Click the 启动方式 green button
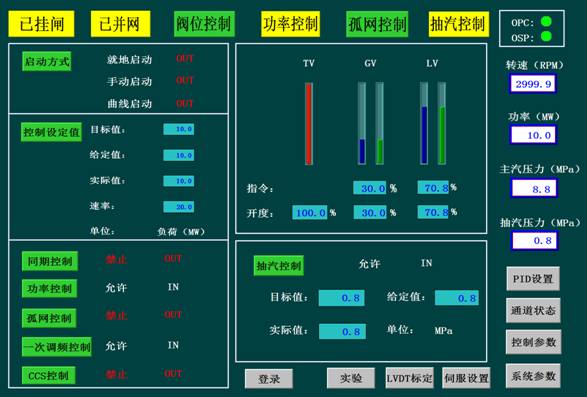Image resolution: width=587 pixels, height=397 pixels. pos(47,61)
